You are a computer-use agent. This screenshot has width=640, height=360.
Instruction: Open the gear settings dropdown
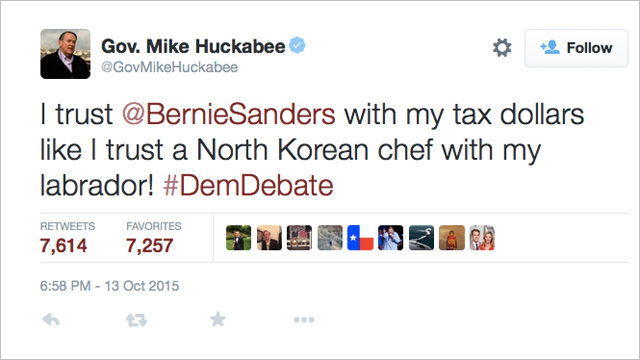[502, 48]
